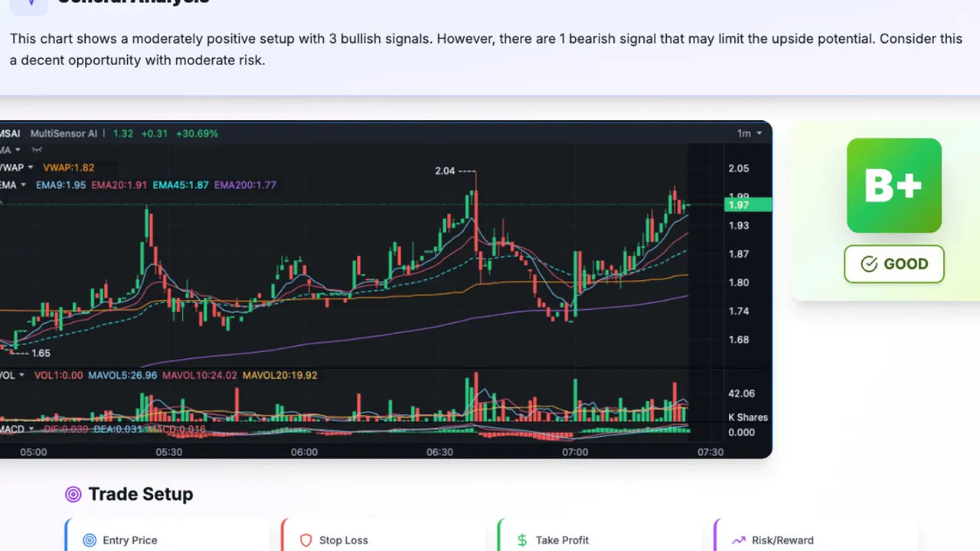This screenshot has height=551, width=980.
Task: Click the Stop Loss shield icon
Action: click(x=305, y=540)
